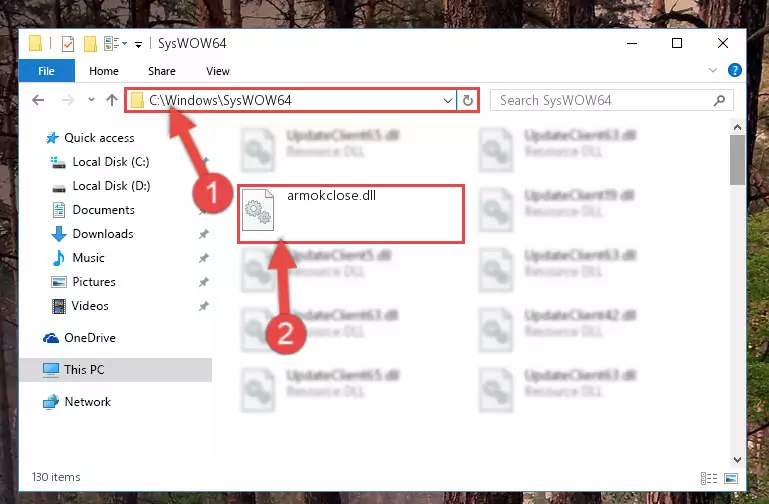Image resolution: width=769 pixels, height=504 pixels.
Task: Maximize the SysWOW64 window
Action: click(677, 43)
